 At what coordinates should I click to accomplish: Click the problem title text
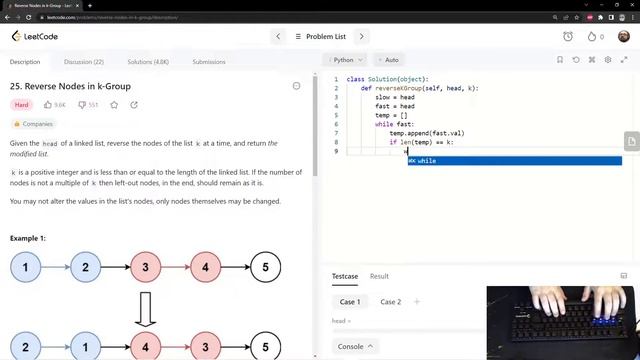coord(70,86)
